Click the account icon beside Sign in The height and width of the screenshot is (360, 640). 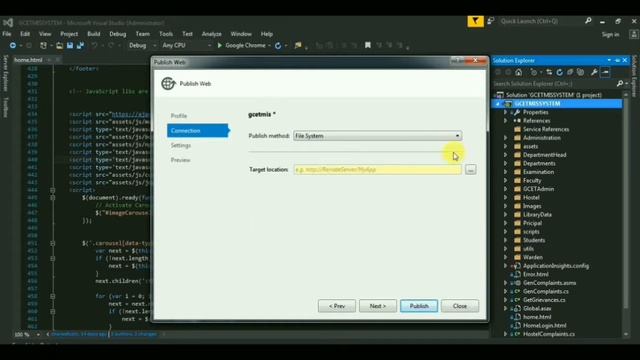(x=633, y=35)
